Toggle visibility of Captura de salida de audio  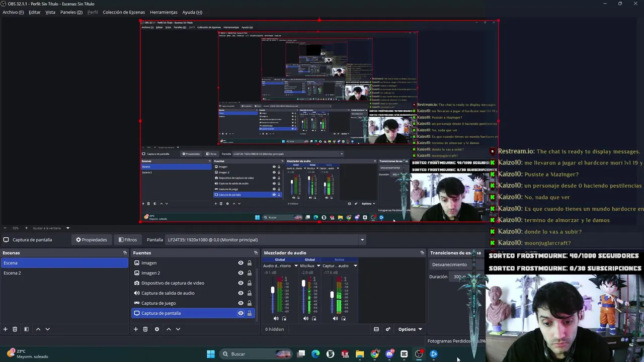240,293
